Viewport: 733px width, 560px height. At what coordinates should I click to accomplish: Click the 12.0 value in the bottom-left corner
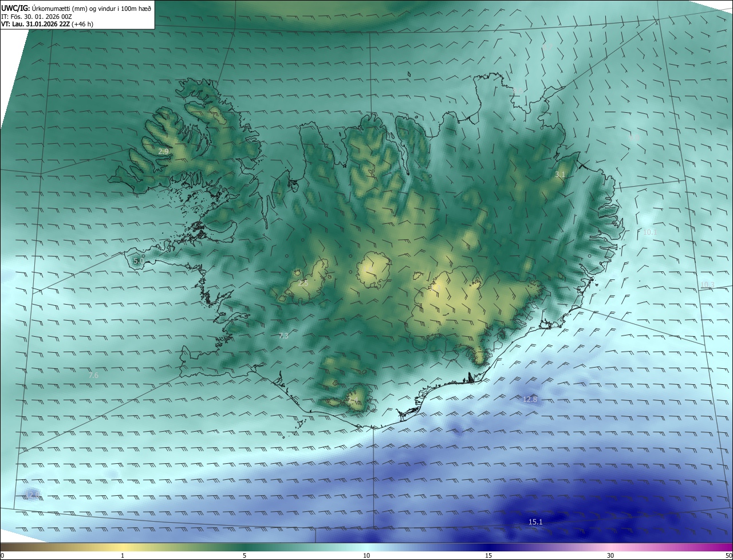click(31, 495)
